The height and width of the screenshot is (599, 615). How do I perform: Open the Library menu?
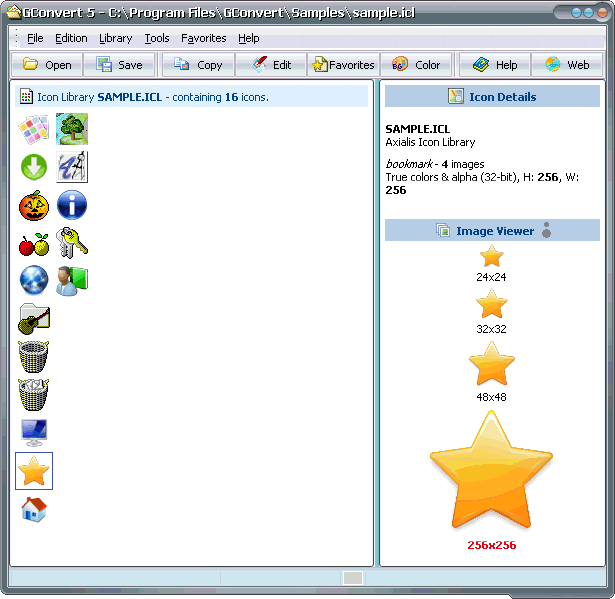pos(115,38)
